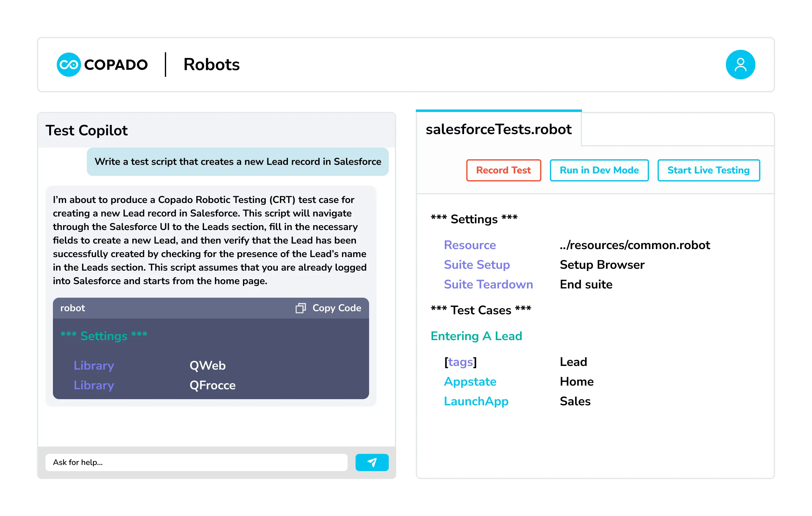The height and width of the screenshot is (516, 812).
Task: Select the LaunchApp keyword
Action: (476, 401)
